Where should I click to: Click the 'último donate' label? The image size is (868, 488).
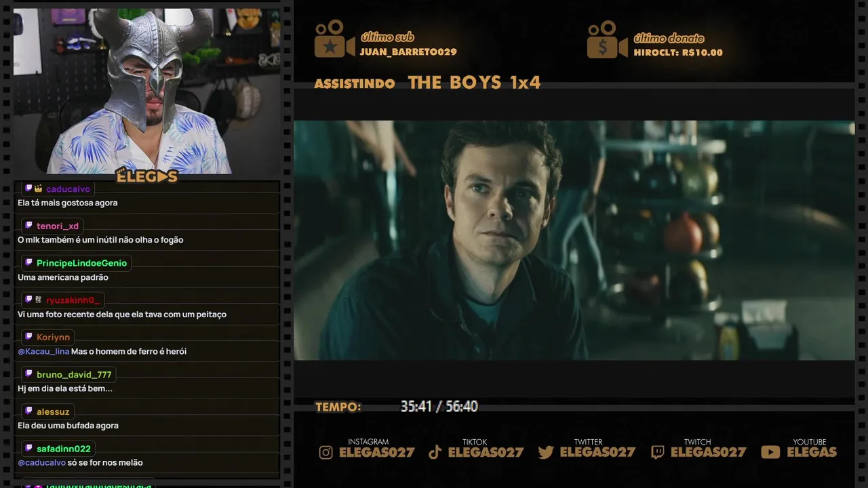point(669,38)
